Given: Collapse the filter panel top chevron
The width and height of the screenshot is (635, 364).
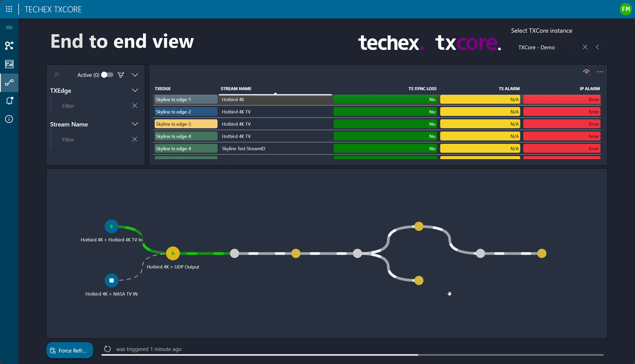Looking at the screenshot, I should tap(135, 75).
